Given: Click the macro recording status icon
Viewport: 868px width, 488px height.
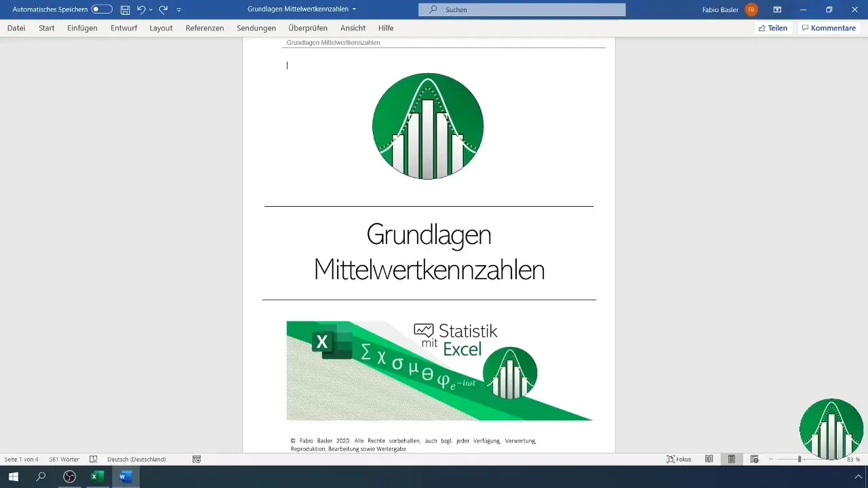Looking at the screenshot, I should pyautogui.click(x=197, y=459).
